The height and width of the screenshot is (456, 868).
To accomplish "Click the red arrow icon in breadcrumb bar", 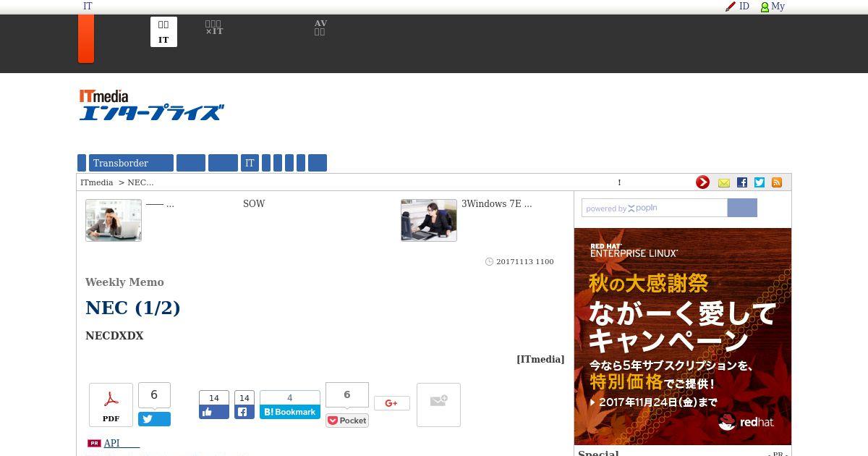I will tap(702, 182).
